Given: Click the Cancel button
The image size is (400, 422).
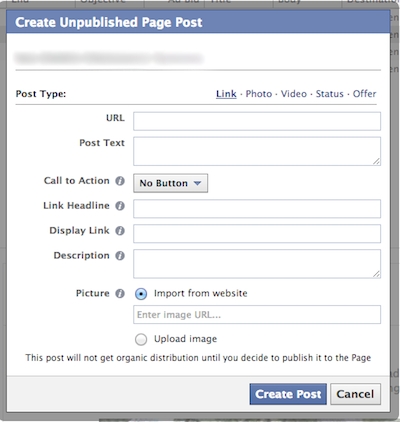Looking at the screenshot, I should point(355,394).
